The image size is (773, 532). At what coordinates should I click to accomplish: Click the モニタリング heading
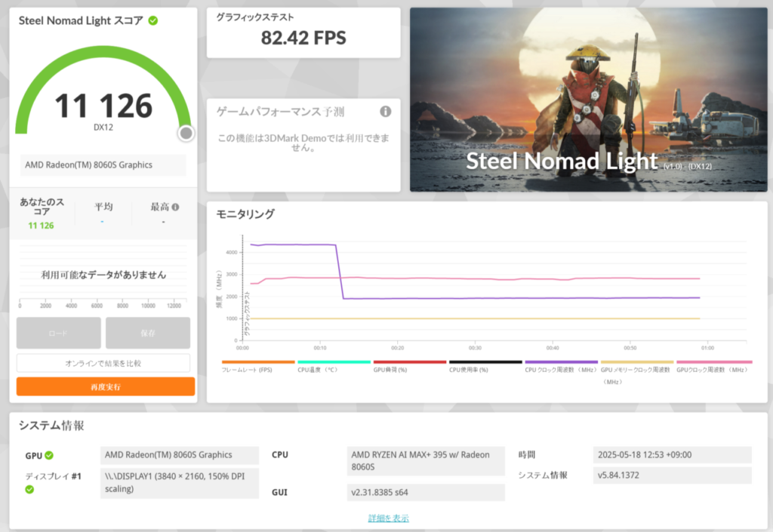click(x=245, y=214)
